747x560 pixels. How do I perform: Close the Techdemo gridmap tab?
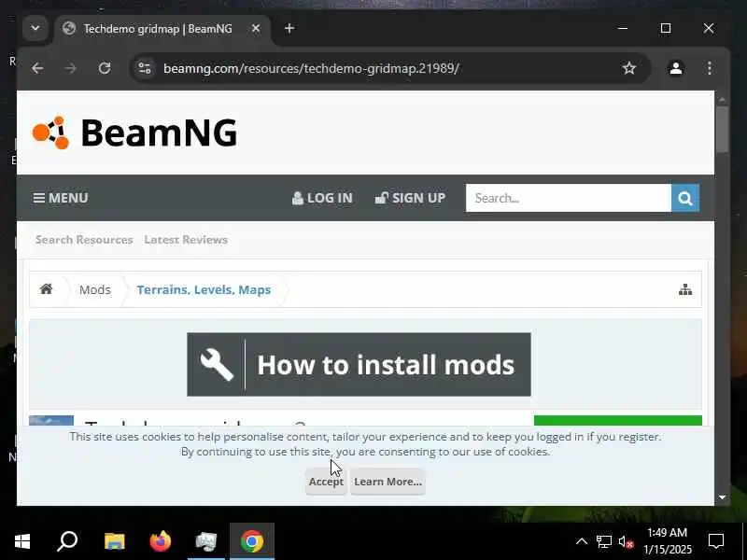coord(256,29)
